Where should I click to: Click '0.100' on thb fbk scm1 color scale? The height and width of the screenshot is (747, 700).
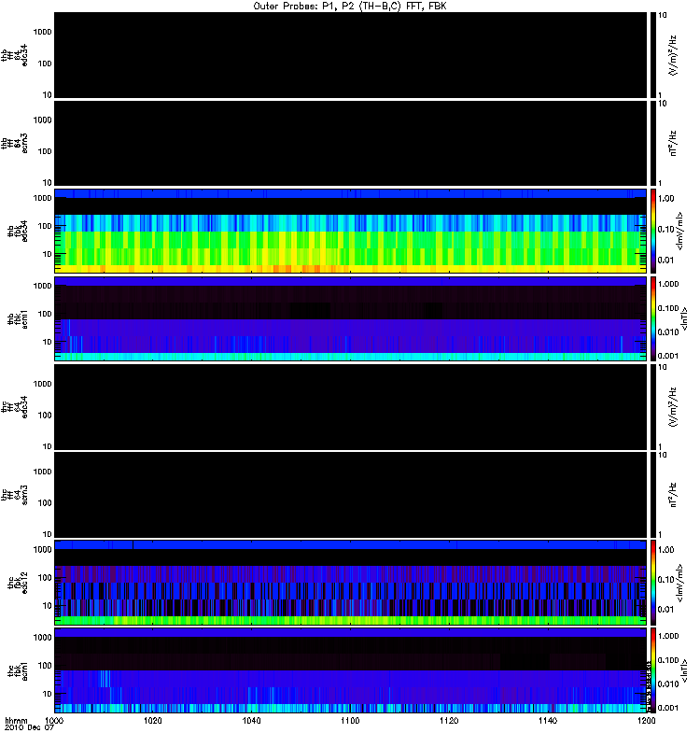coord(668,308)
